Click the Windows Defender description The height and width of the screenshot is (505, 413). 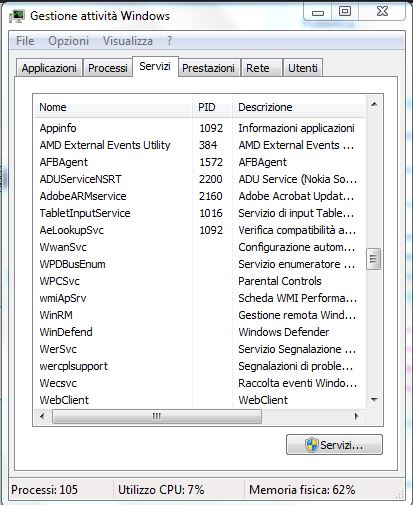[x=284, y=332]
